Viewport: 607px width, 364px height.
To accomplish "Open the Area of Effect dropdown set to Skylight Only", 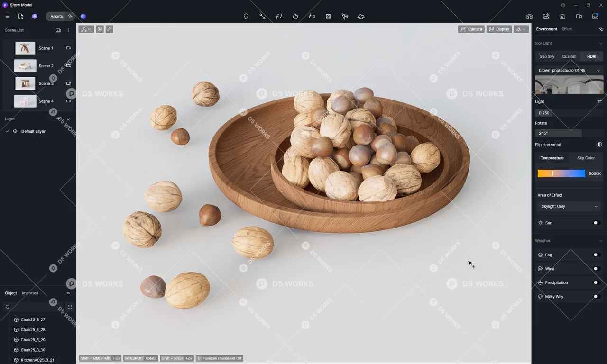I will [569, 206].
